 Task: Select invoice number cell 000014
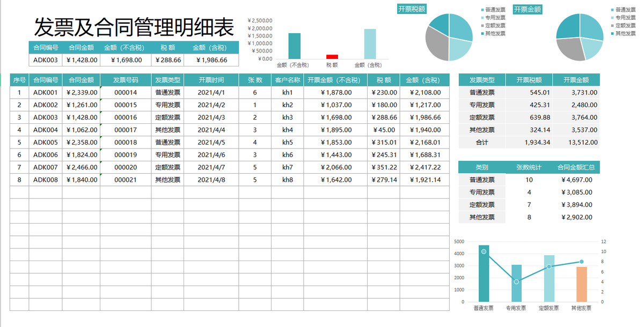coord(125,92)
